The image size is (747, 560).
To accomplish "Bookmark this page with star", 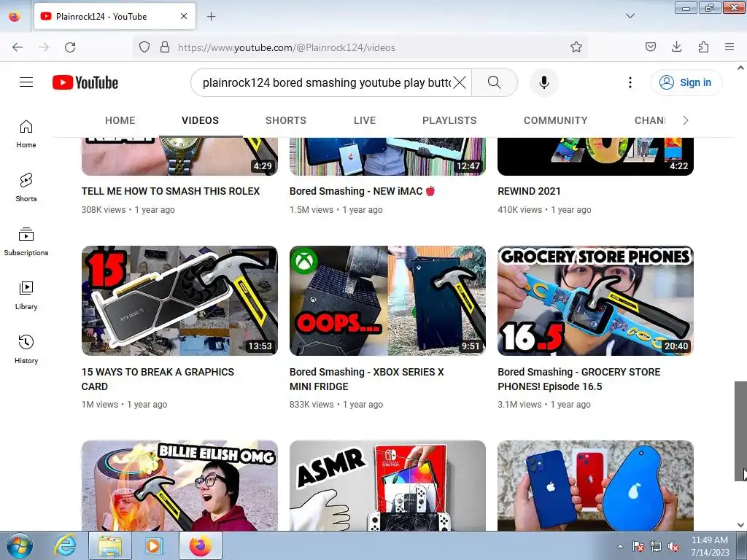I will [x=576, y=47].
